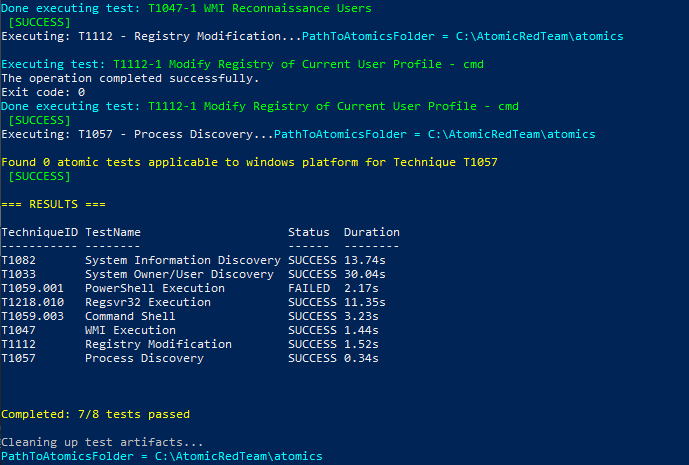This screenshot has height=465, width=689.
Task: Click 'Regsvr32 Execution' test name
Action: tap(148, 302)
